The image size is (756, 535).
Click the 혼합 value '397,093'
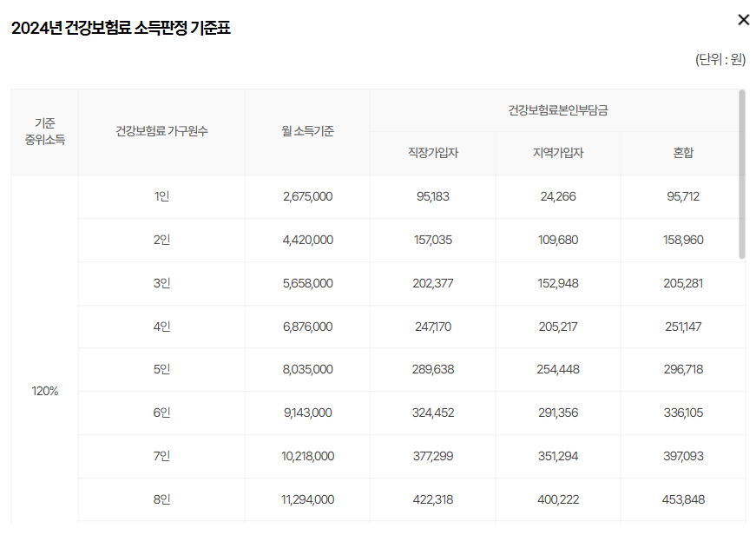pyautogui.click(x=683, y=456)
